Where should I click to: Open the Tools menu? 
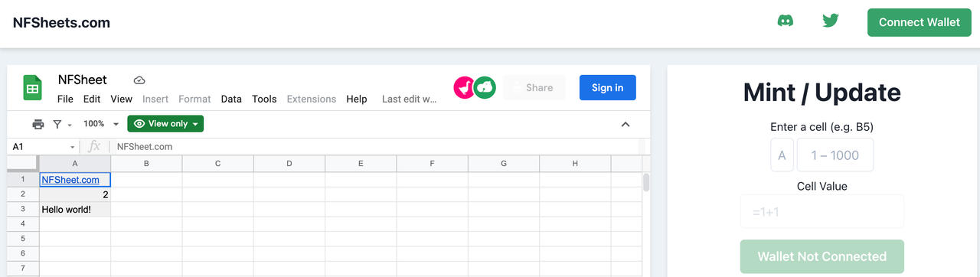point(264,99)
